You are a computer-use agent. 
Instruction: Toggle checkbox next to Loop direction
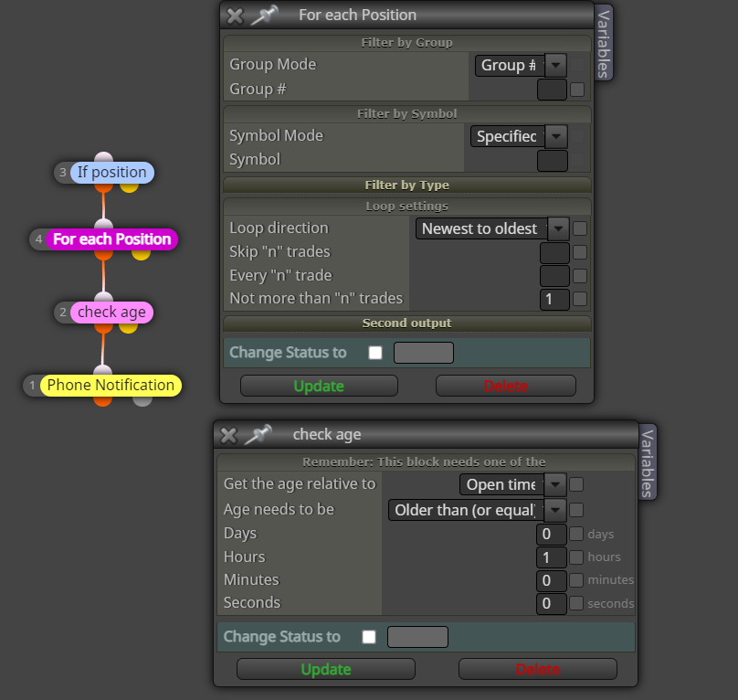tap(580, 229)
